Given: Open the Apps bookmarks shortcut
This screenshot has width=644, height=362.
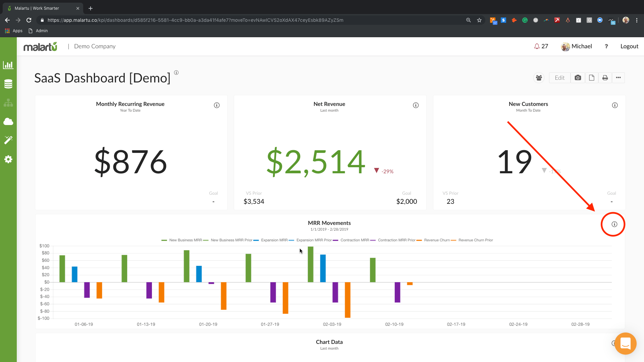Looking at the screenshot, I should (x=14, y=31).
